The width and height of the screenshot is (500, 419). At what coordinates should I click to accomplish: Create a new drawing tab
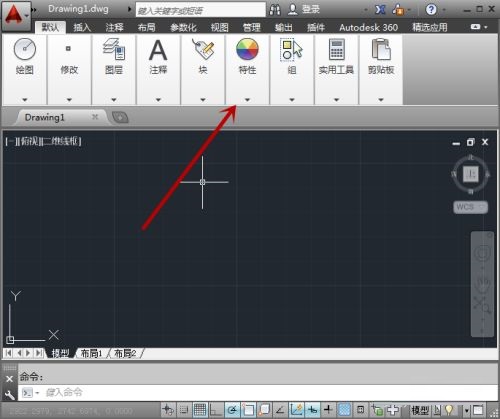120,117
